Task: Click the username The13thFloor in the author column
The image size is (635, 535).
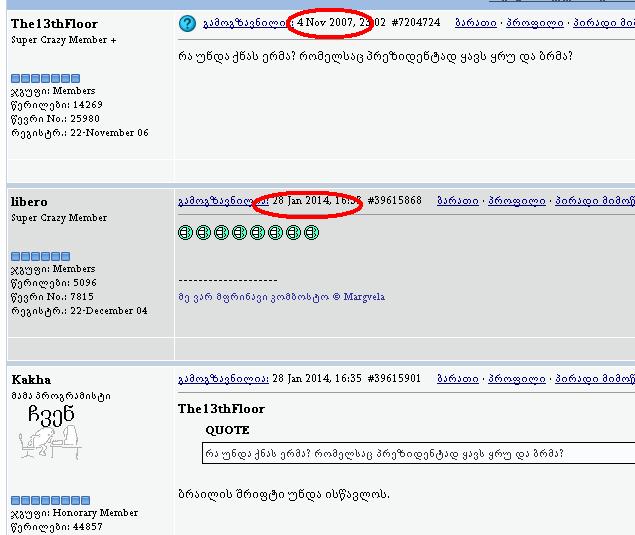Action: click(x=54, y=23)
